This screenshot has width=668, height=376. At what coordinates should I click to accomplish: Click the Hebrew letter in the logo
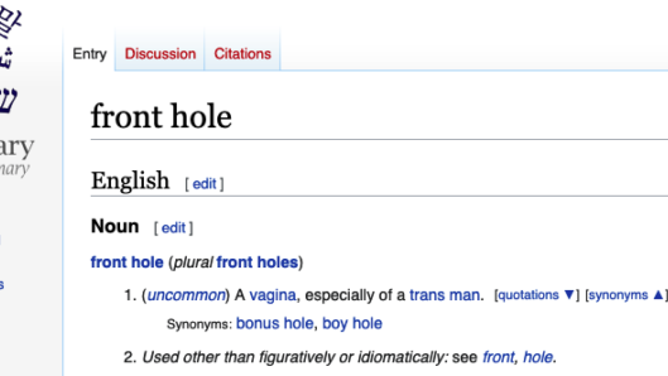(x=9, y=101)
